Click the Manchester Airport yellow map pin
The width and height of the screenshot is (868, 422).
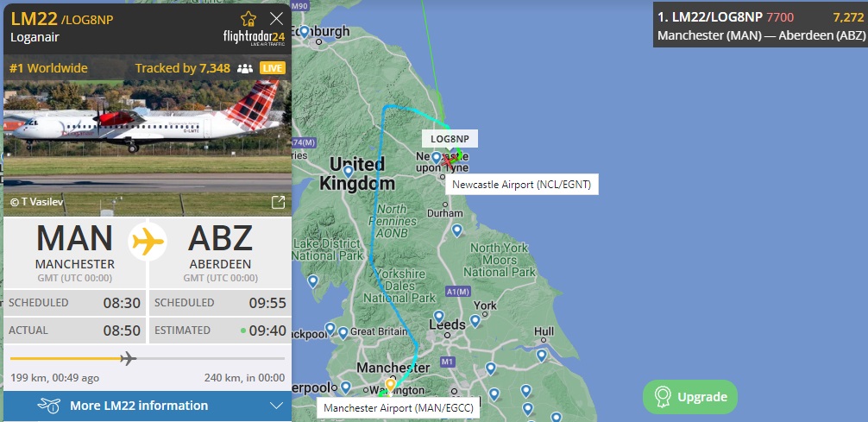(x=390, y=386)
